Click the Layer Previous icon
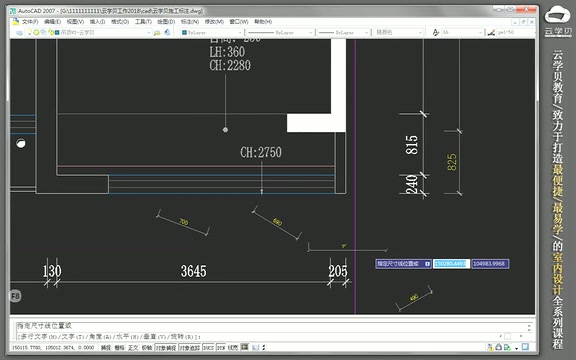Image resolution: width=576 pixels, height=360 pixels. pyautogui.click(x=167, y=33)
